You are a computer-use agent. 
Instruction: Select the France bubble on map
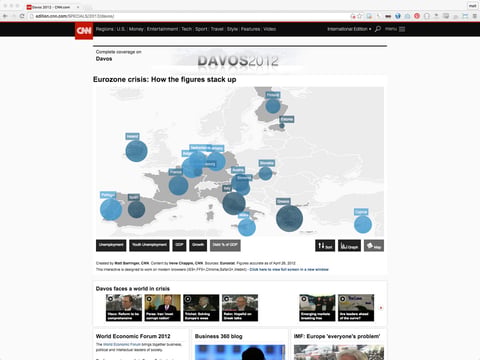[178, 185]
